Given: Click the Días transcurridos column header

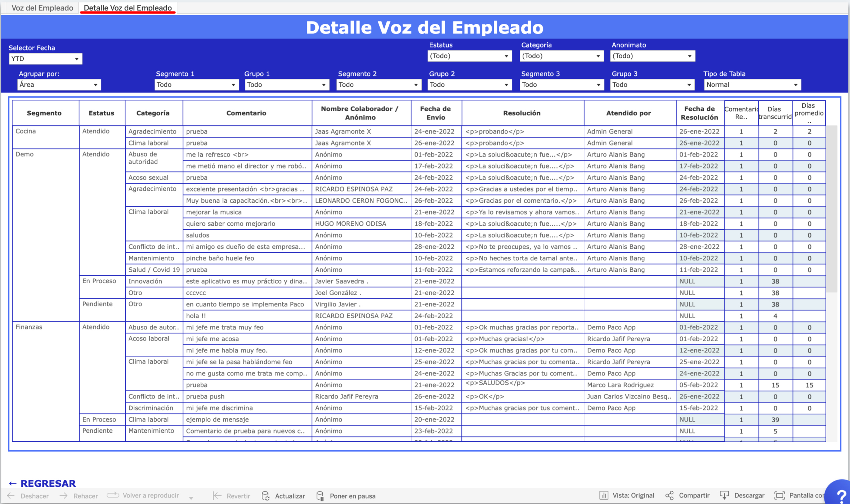Looking at the screenshot, I should point(775,113).
